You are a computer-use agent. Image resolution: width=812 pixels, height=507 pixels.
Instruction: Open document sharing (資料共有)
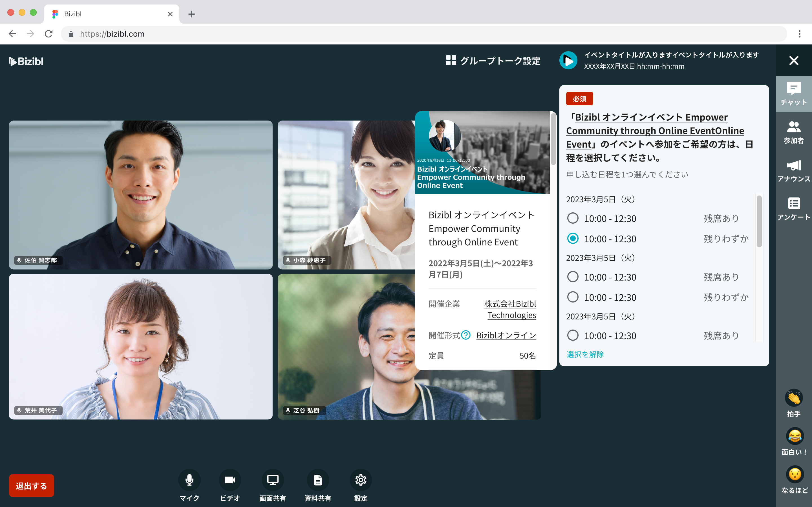click(318, 480)
